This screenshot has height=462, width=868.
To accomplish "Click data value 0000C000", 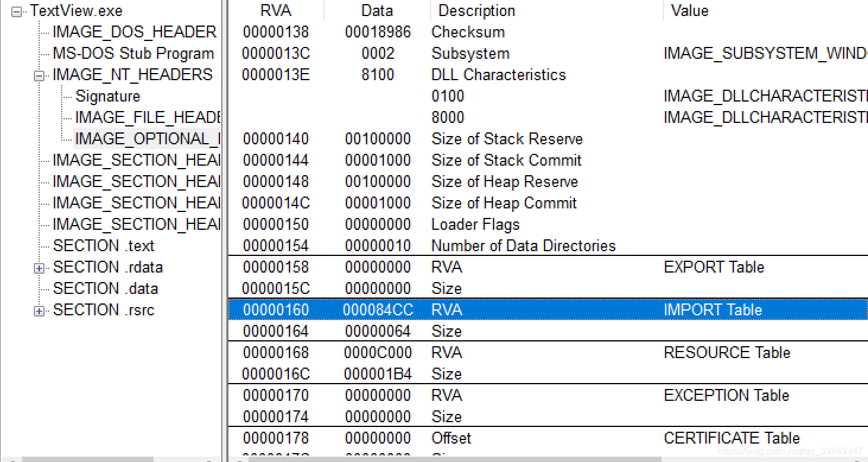I will tap(378, 353).
